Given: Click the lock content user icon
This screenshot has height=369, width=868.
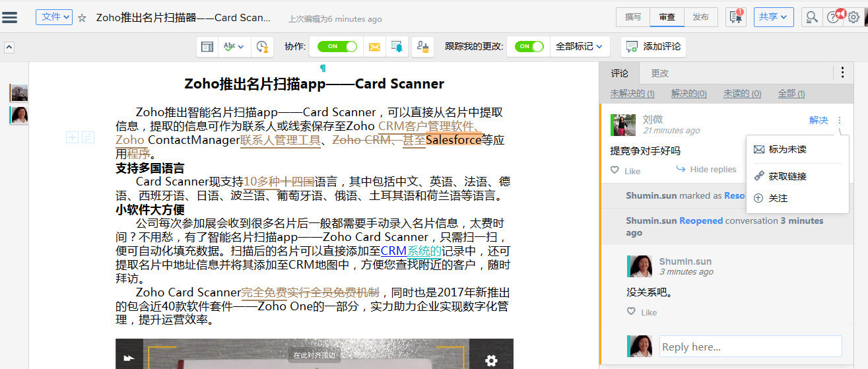Looking at the screenshot, I should click(422, 47).
